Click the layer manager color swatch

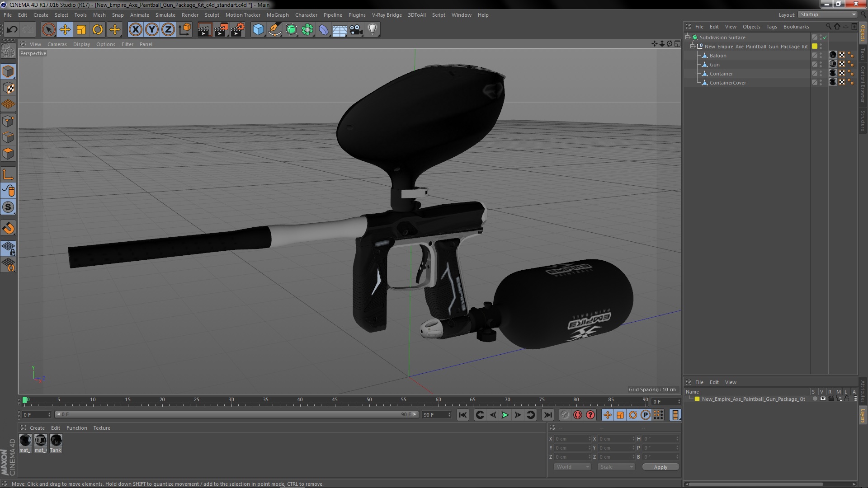coord(697,399)
